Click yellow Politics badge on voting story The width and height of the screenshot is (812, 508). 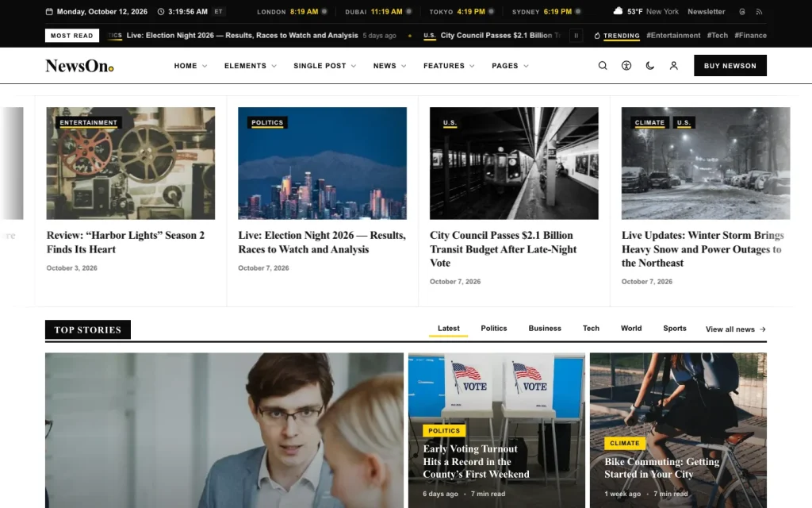444,431
